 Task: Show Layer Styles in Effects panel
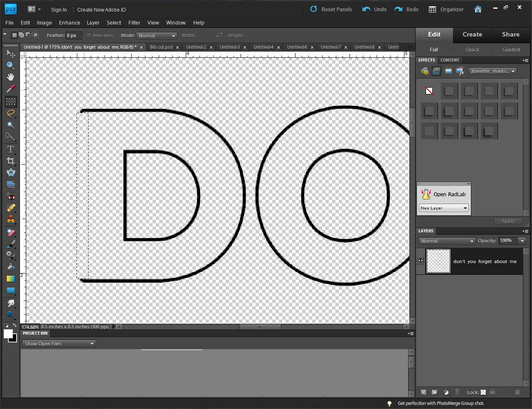[x=436, y=71]
